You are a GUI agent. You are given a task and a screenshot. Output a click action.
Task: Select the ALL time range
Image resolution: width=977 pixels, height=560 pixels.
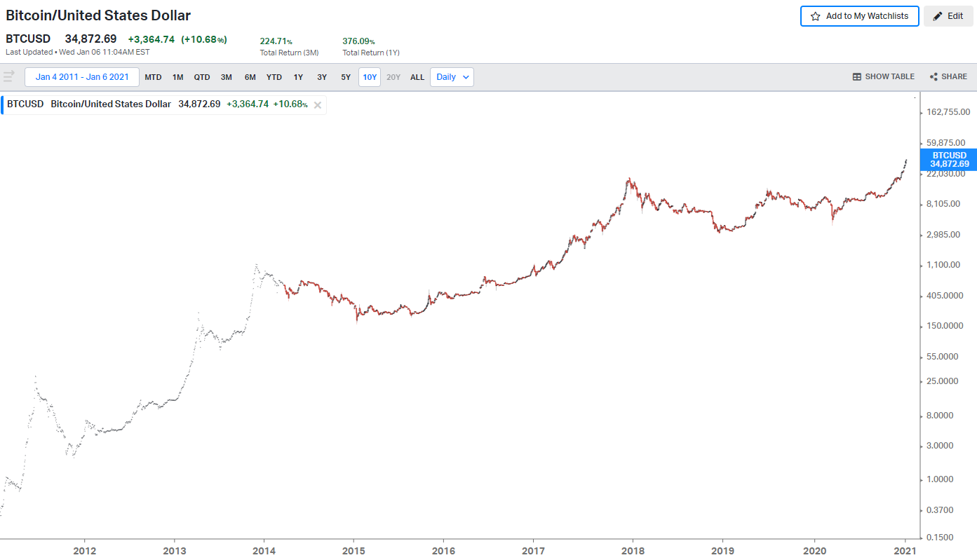(417, 77)
